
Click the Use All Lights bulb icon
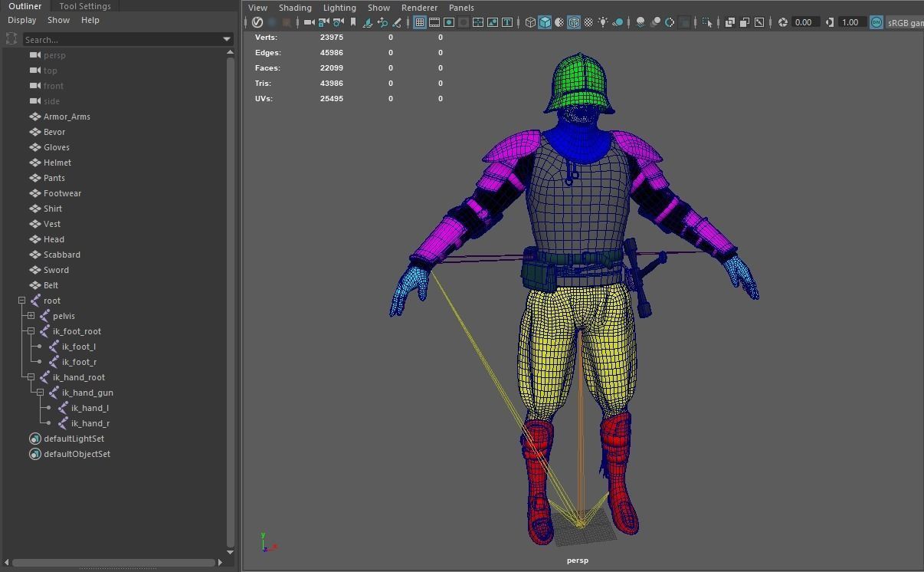point(603,22)
